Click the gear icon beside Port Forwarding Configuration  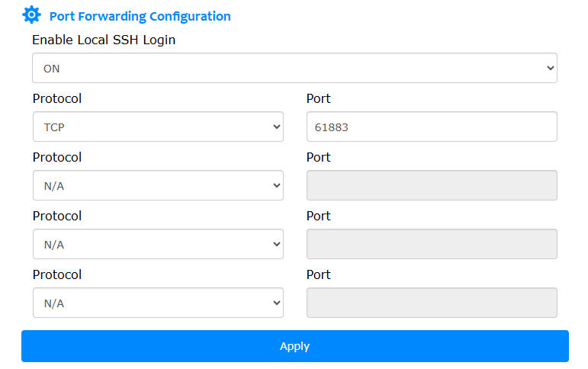point(31,15)
